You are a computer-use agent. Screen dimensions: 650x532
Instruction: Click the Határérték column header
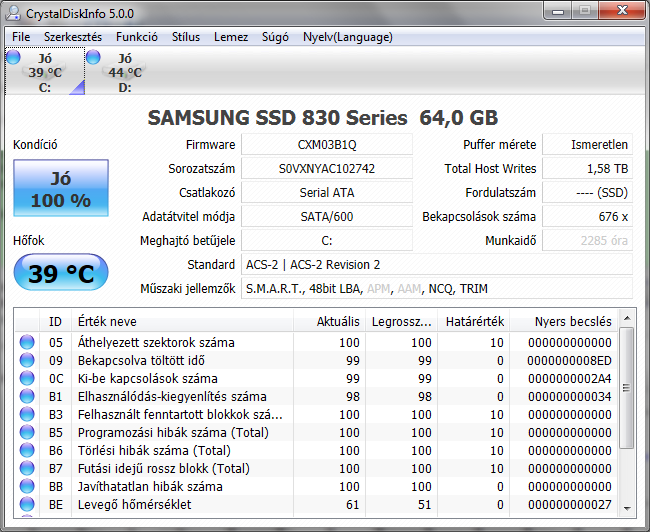pos(473,321)
